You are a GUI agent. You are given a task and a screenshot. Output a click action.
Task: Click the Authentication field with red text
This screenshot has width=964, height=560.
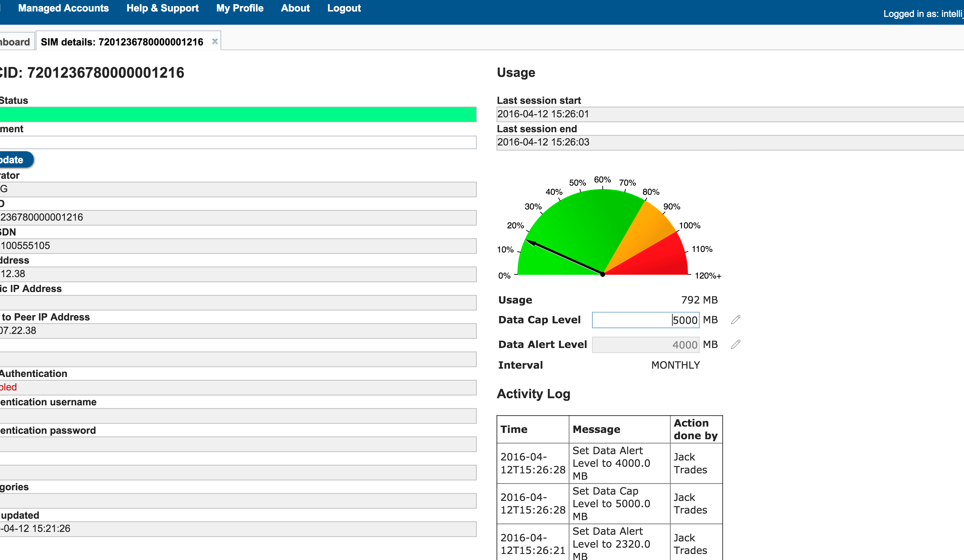238,388
